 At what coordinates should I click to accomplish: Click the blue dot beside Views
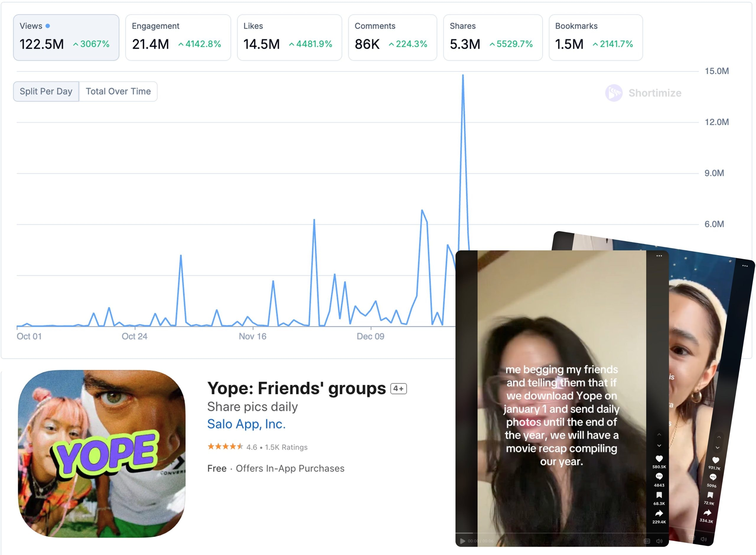click(x=48, y=26)
